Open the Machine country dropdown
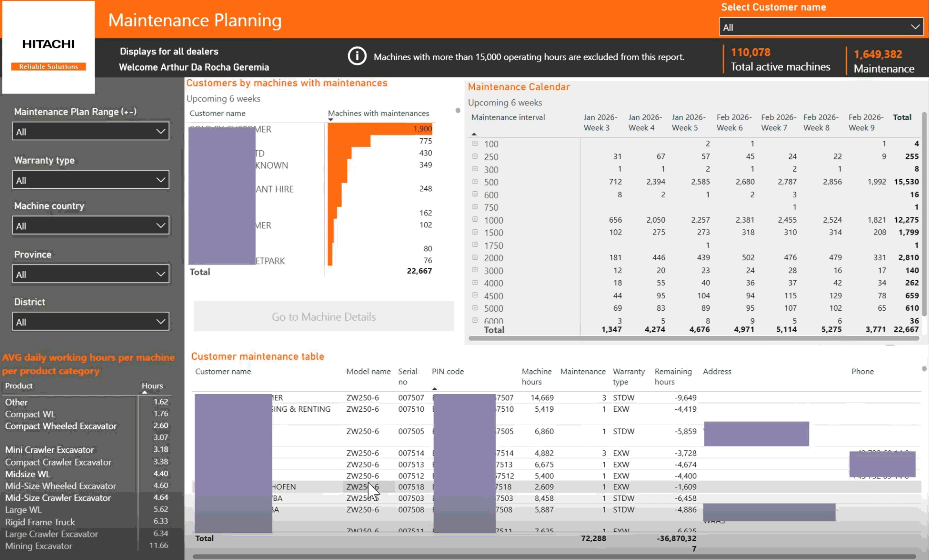The height and width of the screenshot is (560, 929). (90, 225)
